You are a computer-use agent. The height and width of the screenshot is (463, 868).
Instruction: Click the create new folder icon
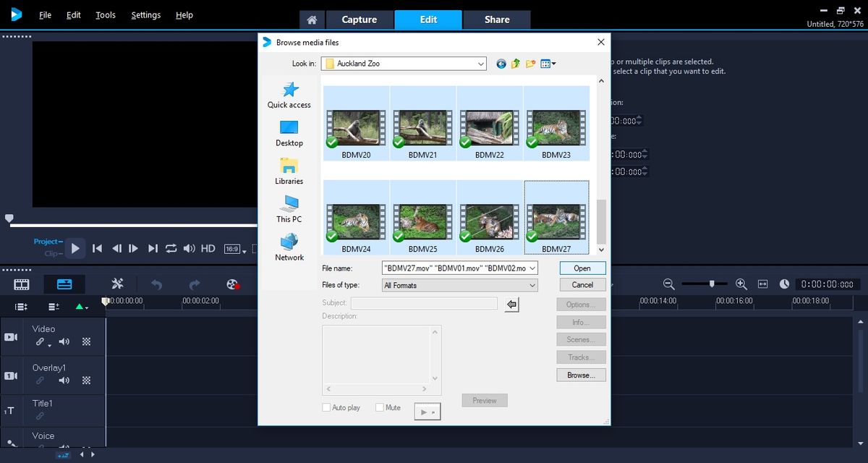click(530, 64)
